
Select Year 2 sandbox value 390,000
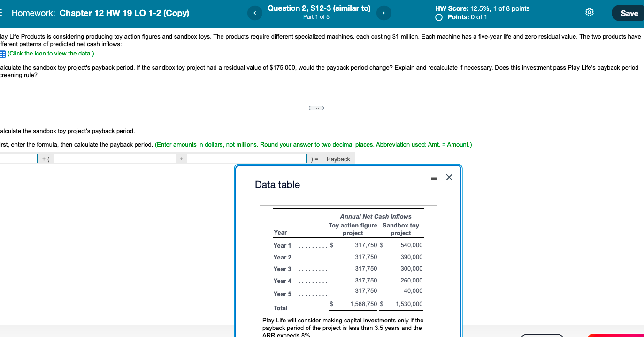[412, 257]
